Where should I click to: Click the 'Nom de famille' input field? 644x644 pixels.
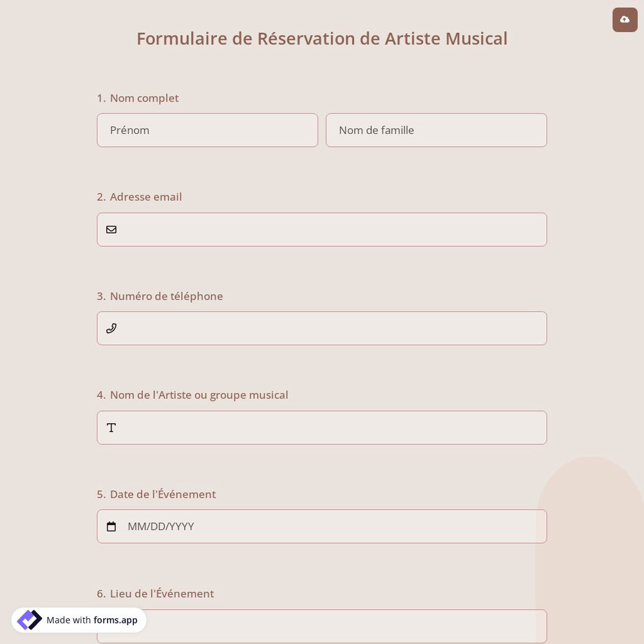coord(436,130)
